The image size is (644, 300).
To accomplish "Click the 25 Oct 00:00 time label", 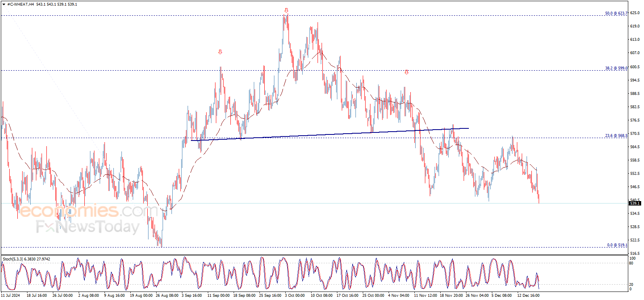I will click(373, 296).
